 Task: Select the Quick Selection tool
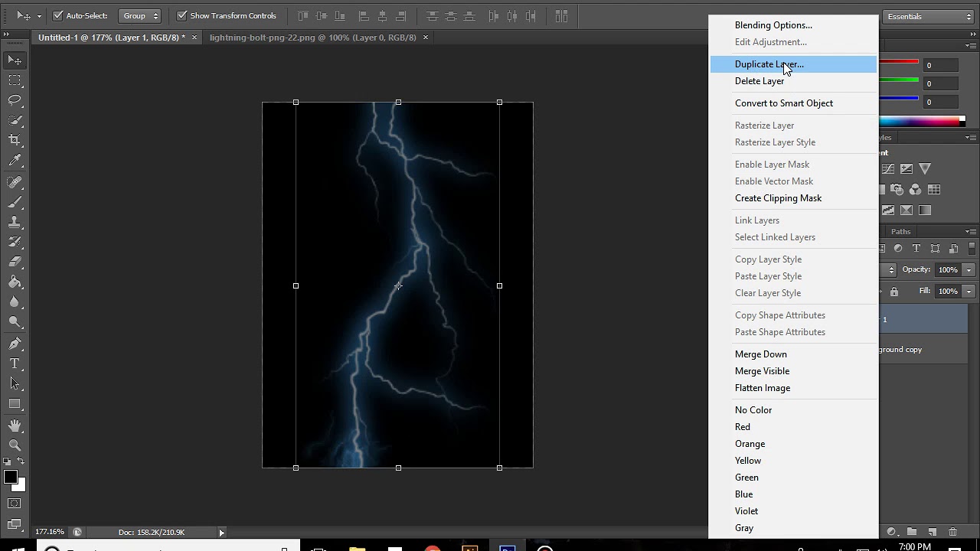pos(15,119)
